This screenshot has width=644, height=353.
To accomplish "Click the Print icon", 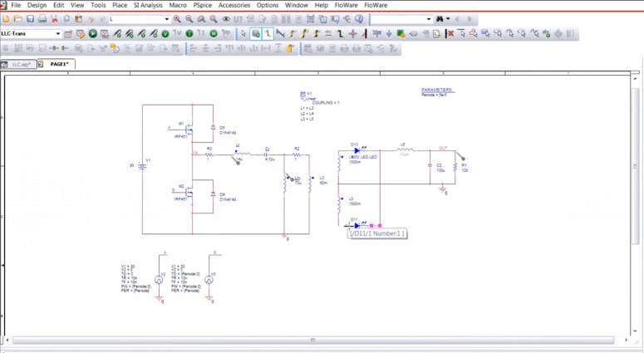I will click(x=42, y=19).
